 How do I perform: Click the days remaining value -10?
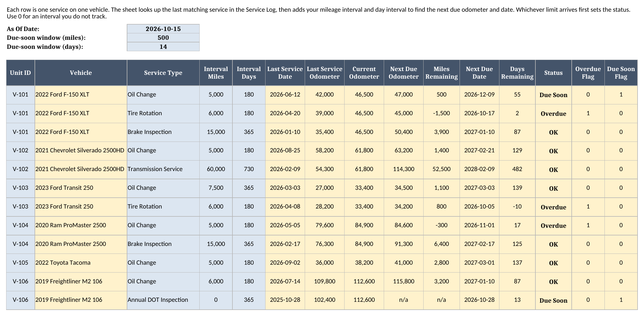[x=517, y=207]
